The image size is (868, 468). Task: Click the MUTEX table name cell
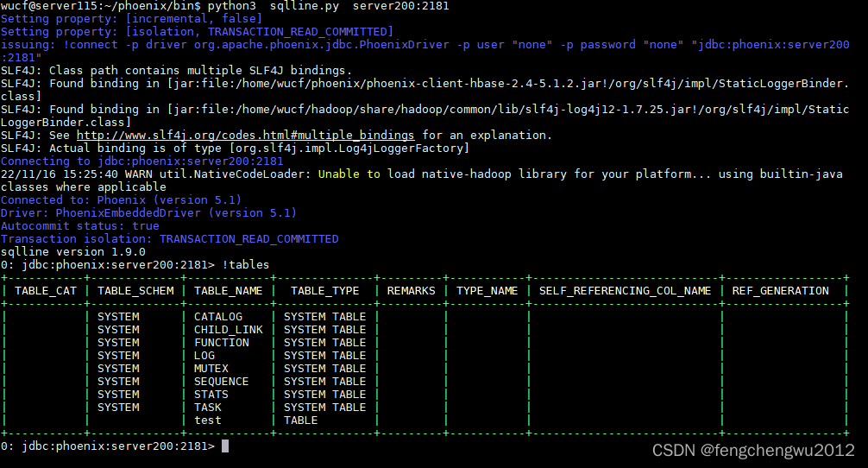point(211,369)
